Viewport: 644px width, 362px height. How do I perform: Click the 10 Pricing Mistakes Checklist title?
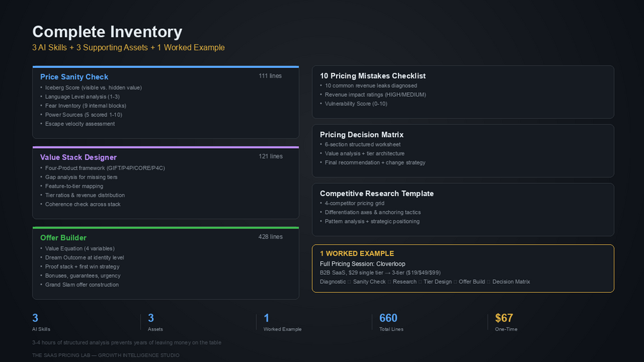click(x=372, y=76)
